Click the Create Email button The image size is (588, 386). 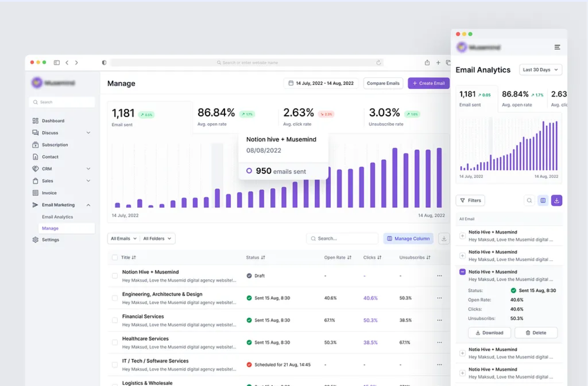(x=428, y=83)
